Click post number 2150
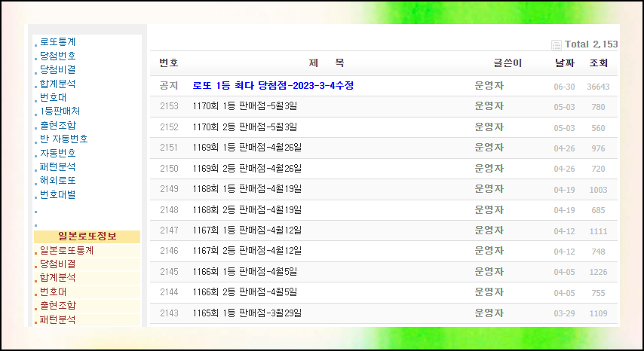This screenshot has height=351, width=644. 169,169
